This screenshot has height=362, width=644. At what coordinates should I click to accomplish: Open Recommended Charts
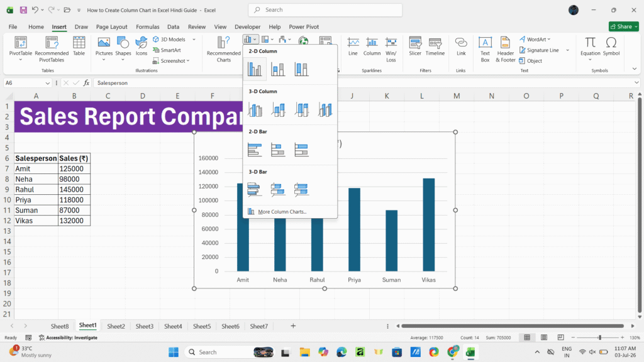(x=223, y=49)
